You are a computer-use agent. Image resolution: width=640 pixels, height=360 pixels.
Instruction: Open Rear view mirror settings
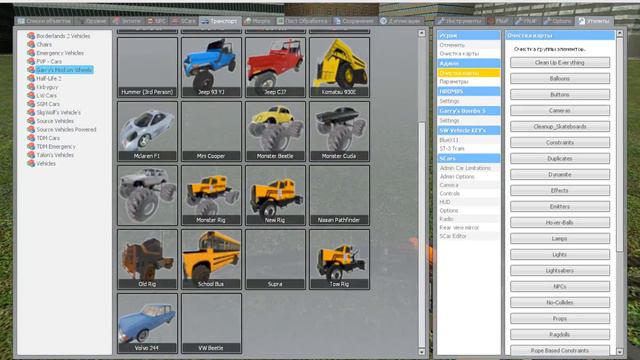click(x=469, y=227)
